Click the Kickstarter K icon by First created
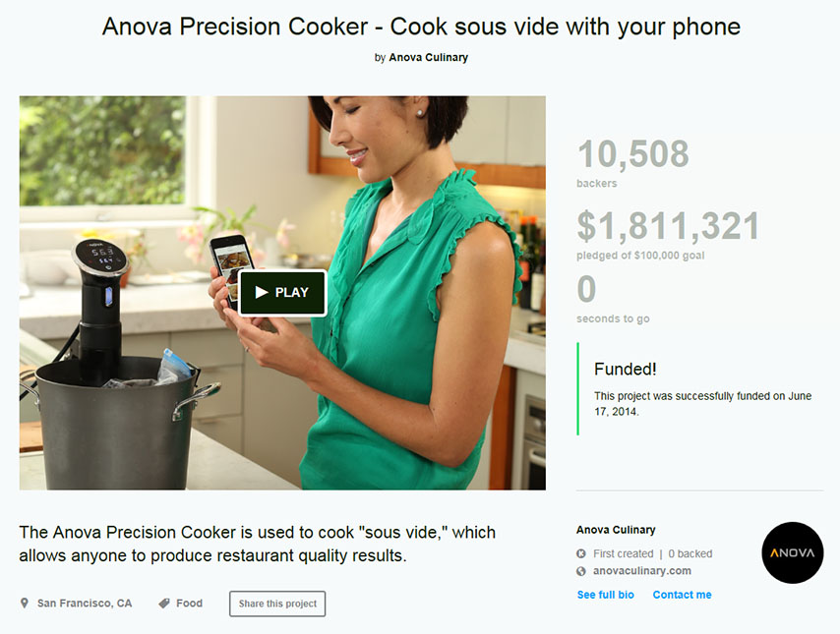The width and height of the screenshot is (840, 634). coord(581,553)
